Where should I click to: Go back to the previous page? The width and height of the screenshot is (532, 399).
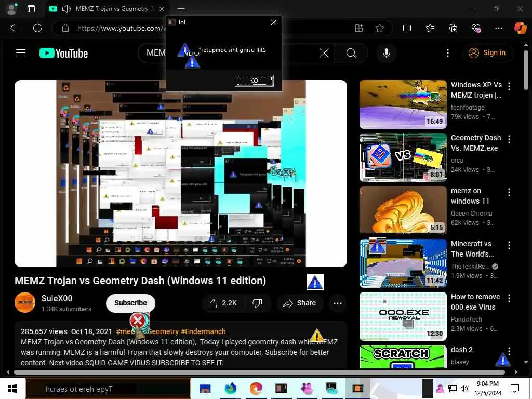(x=14, y=28)
